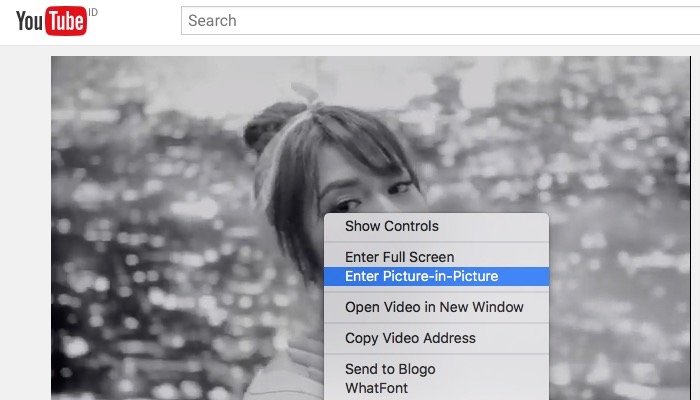Focus the YouTube Search field

[440, 21]
